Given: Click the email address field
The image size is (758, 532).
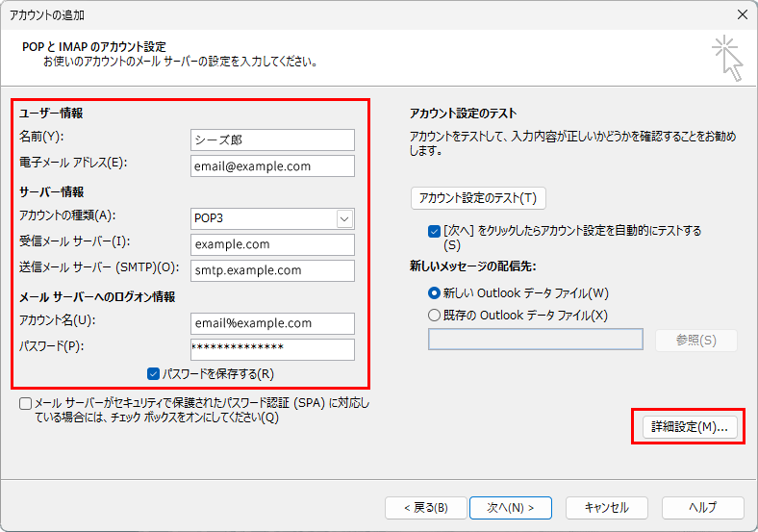Looking at the screenshot, I should click(x=272, y=166).
